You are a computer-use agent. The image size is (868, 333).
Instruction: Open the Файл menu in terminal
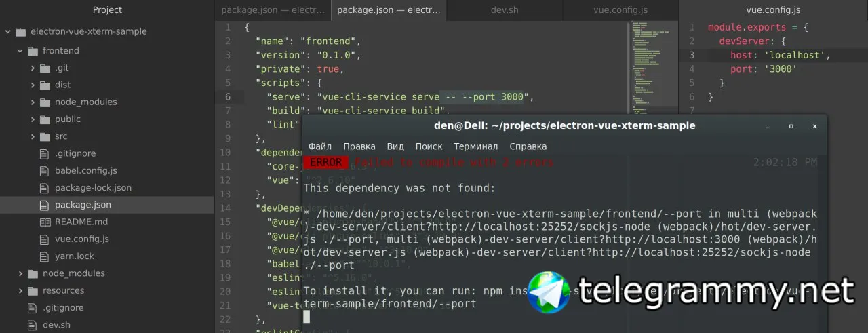click(x=320, y=146)
